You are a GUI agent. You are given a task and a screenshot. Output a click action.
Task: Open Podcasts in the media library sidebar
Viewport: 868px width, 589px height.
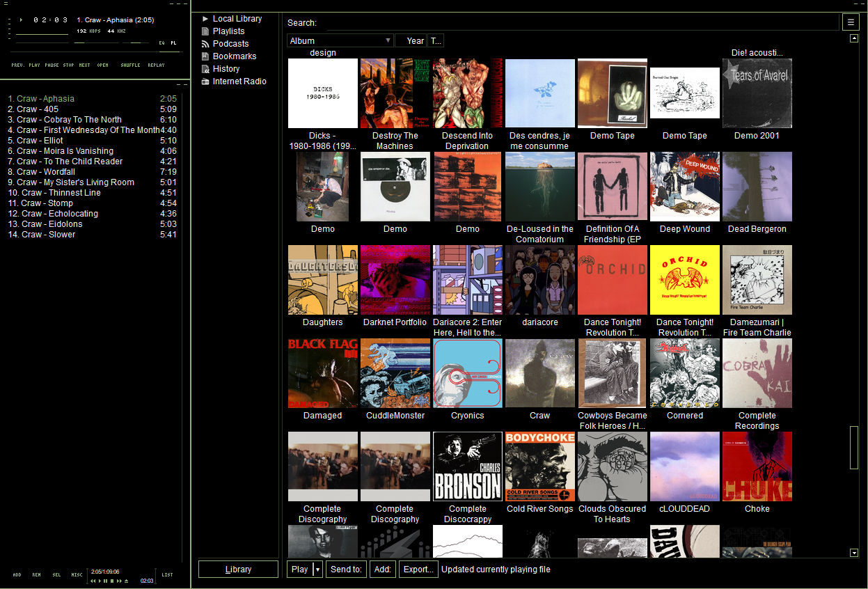click(x=230, y=44)
